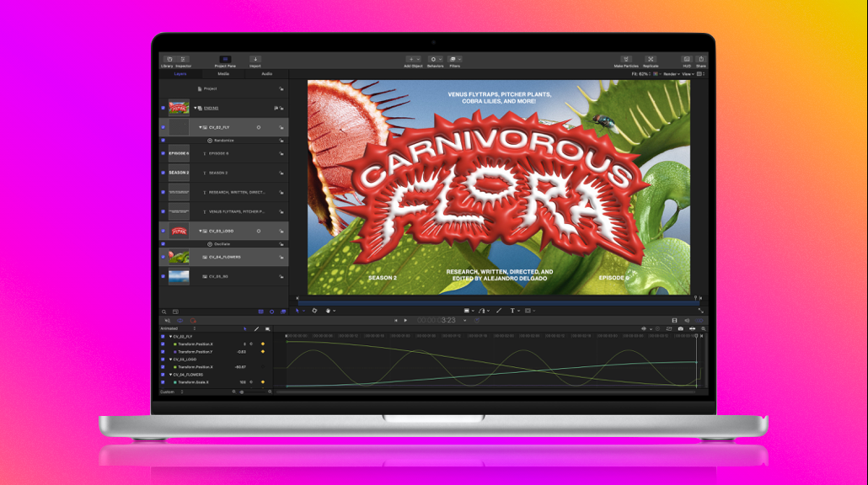Uncheck the CV_04_FLOWERS layer checkbox
Screen dimensions: 868x485
click(163, 257)
